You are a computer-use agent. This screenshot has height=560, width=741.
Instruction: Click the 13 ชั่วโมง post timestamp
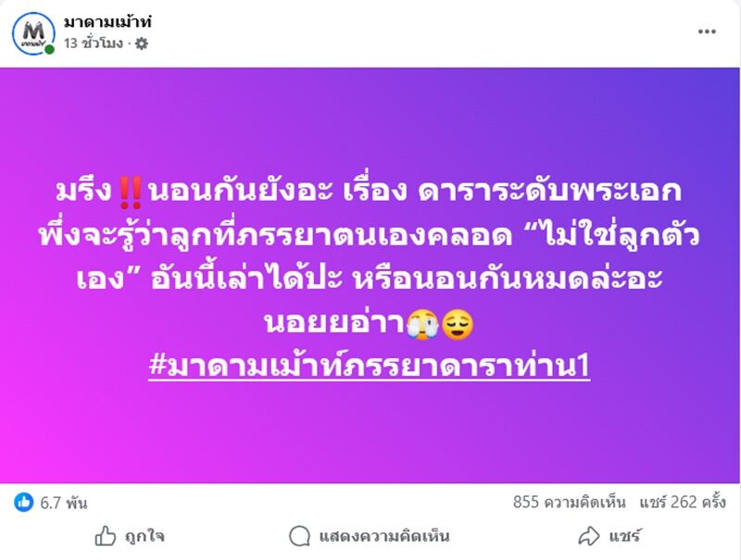[94, 44]
